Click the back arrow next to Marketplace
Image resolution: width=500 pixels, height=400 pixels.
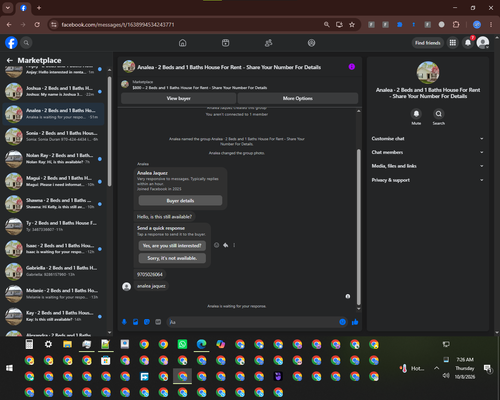point(10,60)
